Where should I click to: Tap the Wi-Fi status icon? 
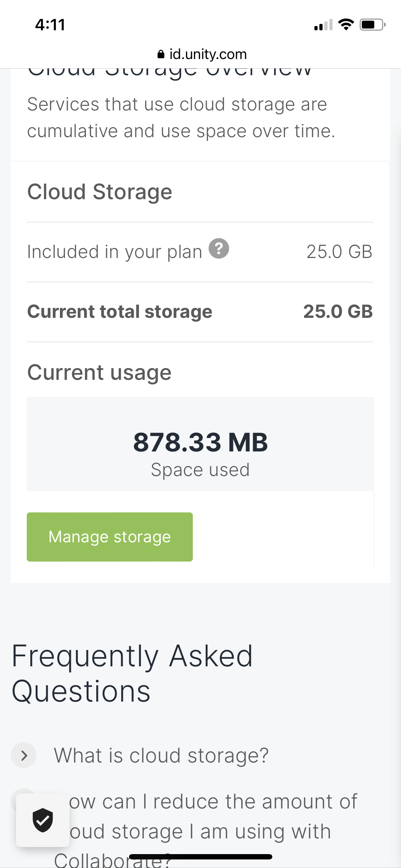point(345,25)
